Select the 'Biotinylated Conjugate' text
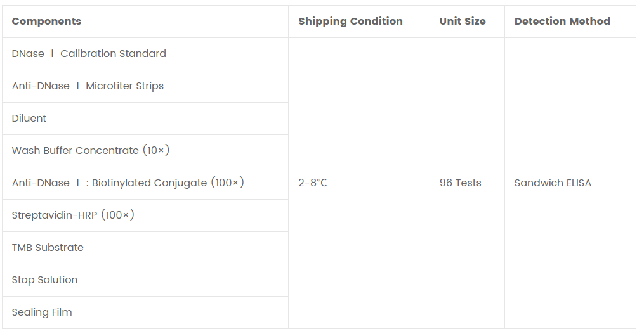 tap(149, 183)
